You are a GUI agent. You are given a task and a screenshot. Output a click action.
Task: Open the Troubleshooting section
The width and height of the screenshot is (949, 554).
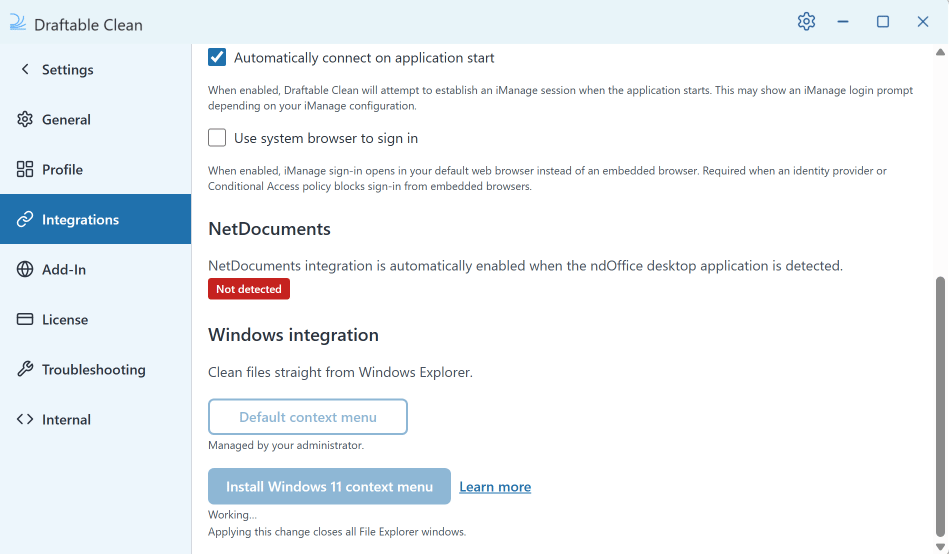point(96,369)
